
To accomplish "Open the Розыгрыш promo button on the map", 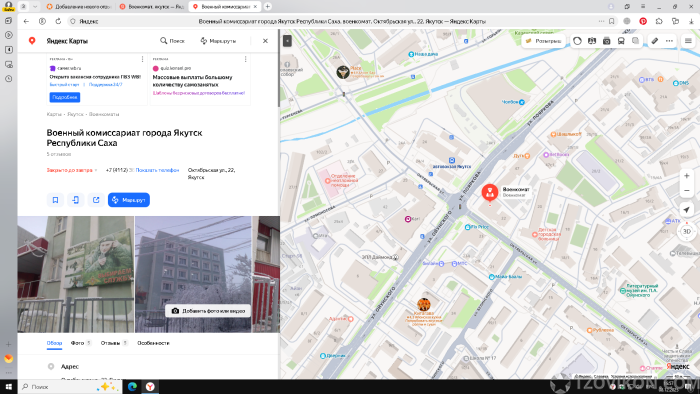I will coord(543,41).
